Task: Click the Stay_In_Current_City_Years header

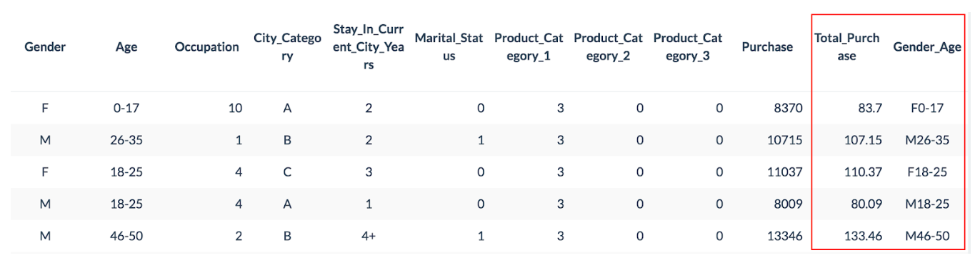Action: 368,47
